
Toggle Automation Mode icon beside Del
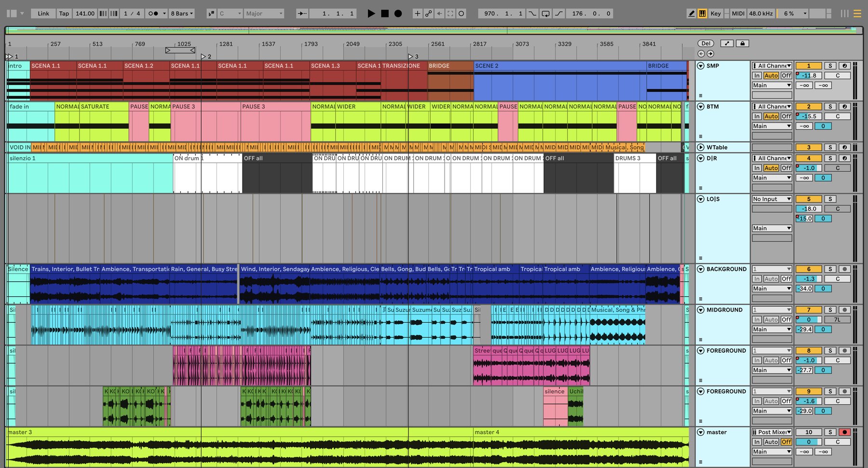coord(727,43)
